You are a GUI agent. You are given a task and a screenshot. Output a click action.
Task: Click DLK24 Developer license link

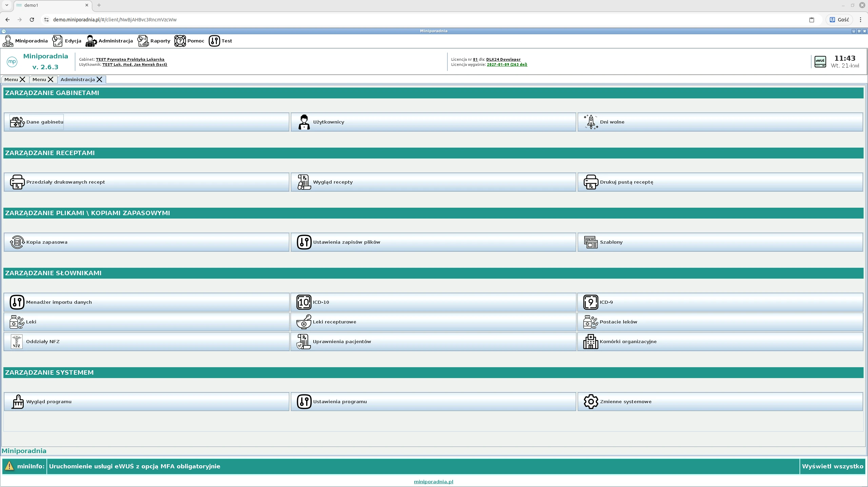pyautogui.click(x=503, y=59)
